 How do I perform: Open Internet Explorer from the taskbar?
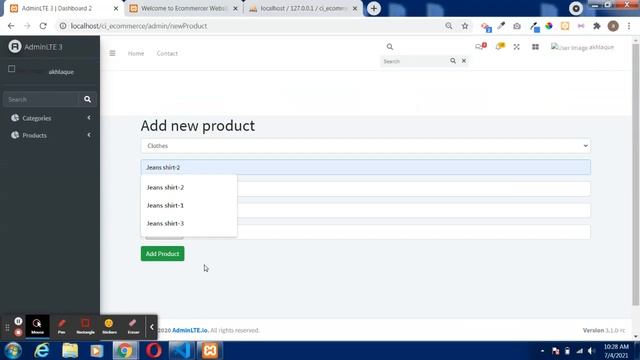tap(42, 351)
